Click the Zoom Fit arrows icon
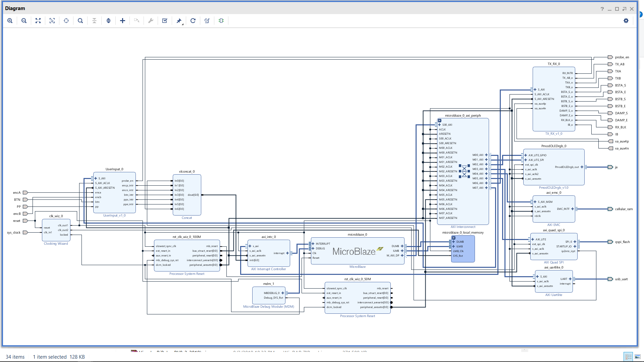 pos(38,21)
